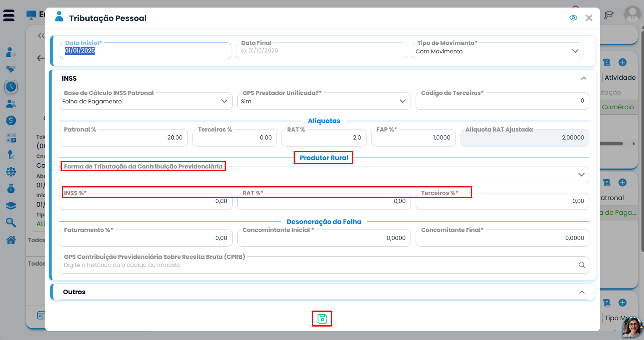Click the support avatar chat bubble
This screenshot has height=340, width=644.
632,327
